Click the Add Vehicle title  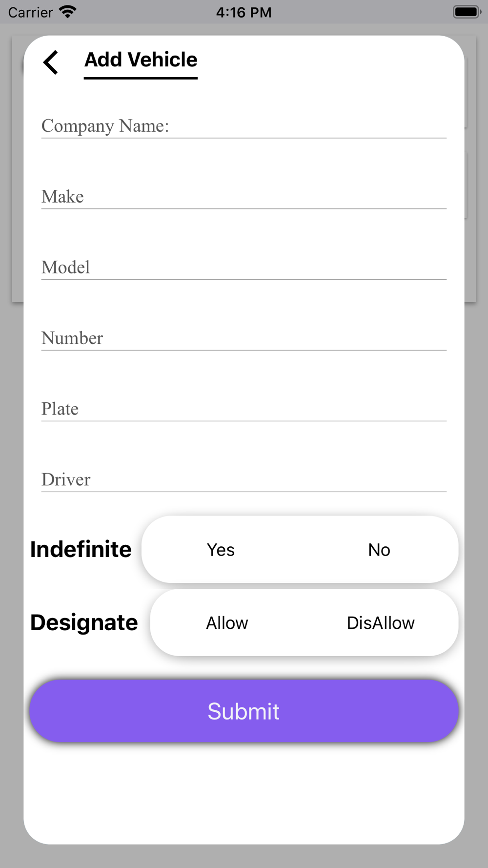[x=141, y=60]
